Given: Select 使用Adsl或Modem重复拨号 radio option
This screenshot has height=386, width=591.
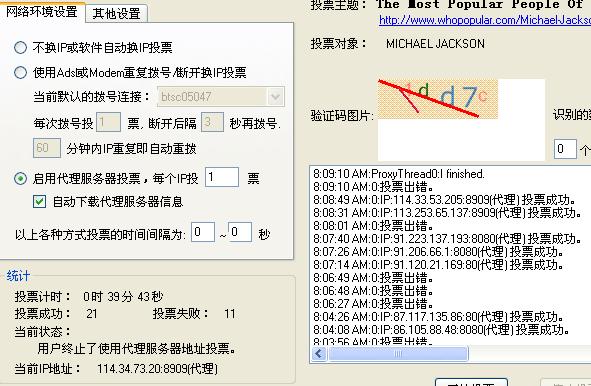Looking at the screenshot, I should tap(20, 72).
